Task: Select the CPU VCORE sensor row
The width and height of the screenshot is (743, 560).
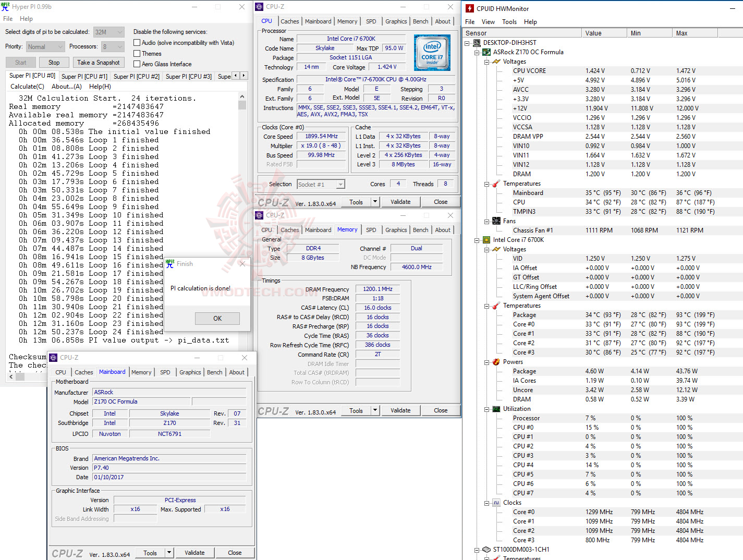Action: coord(602,71)
